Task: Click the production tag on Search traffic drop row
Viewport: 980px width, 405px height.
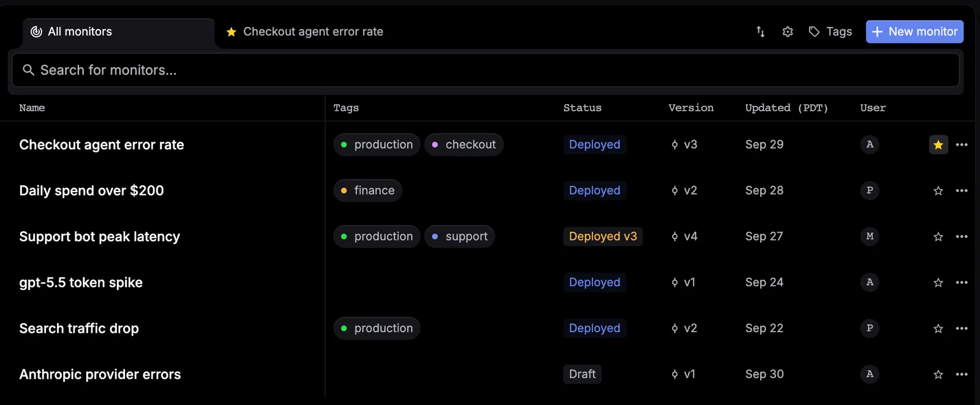Action: (x=377, y=328)
